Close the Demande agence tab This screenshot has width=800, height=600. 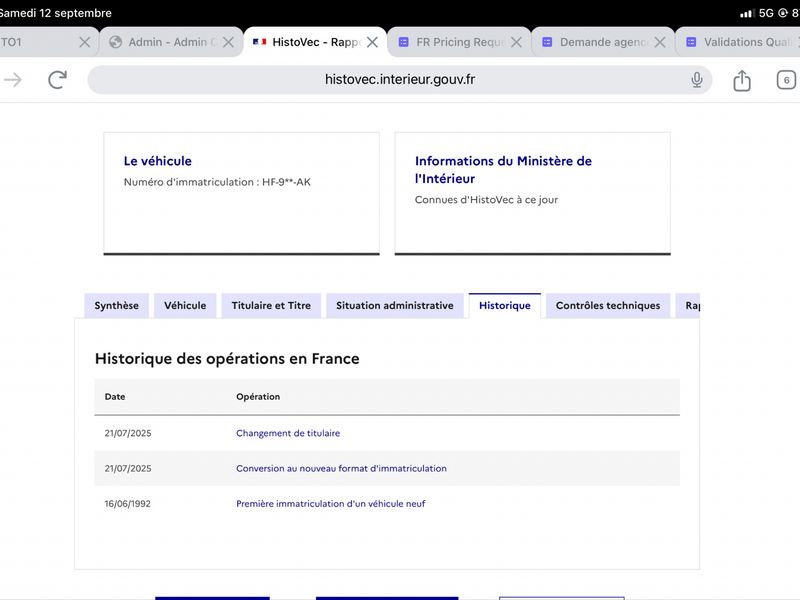pyautogui.click(x=660, y=42)
